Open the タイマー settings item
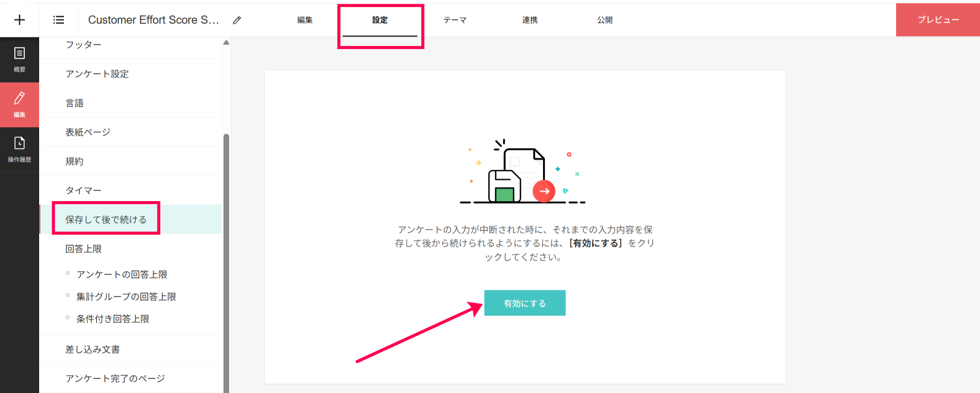Viewport: 980px width, 393px height. click(83, 190)
